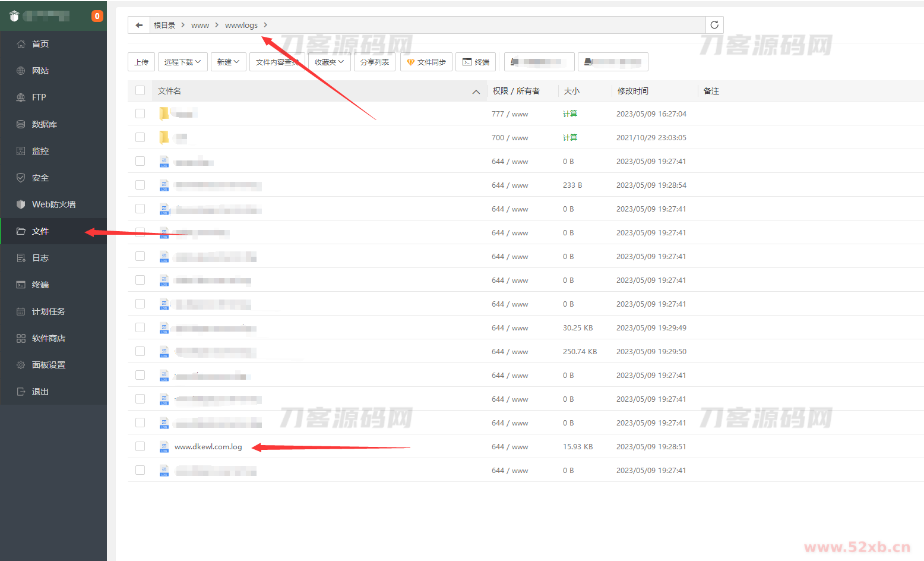Tick the select-all checkbox in header

coord(140,91)
